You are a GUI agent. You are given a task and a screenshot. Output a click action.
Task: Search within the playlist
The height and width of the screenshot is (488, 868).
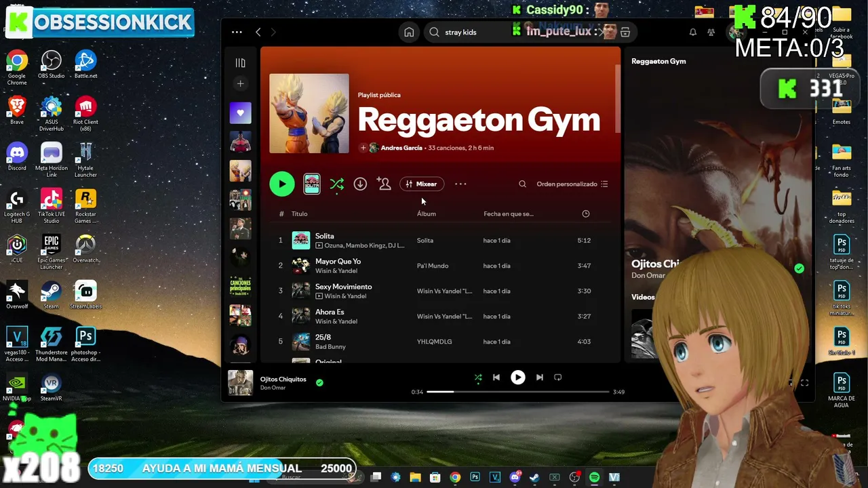(522, 184)
